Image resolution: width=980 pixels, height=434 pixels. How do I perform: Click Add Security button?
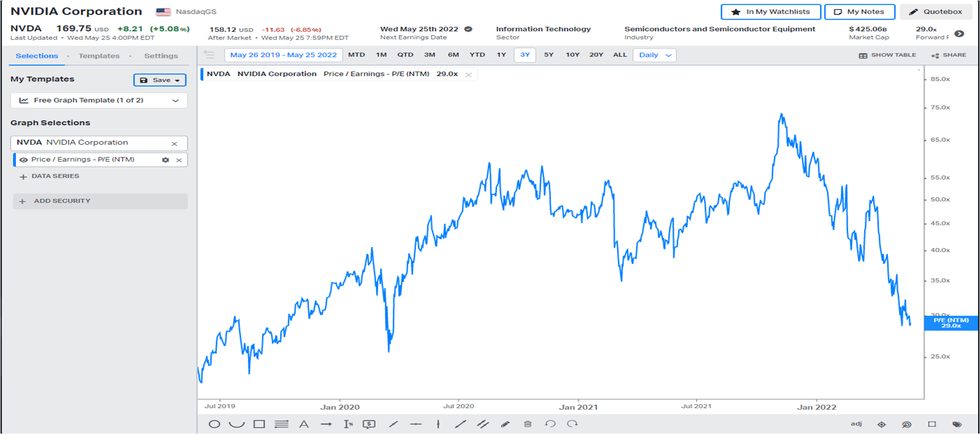100,201
